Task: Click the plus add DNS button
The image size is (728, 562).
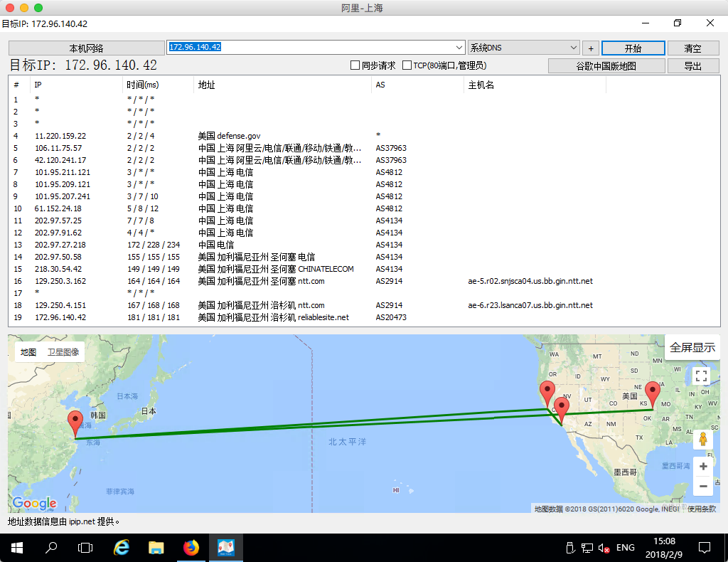Action: [x=591, y=48]
